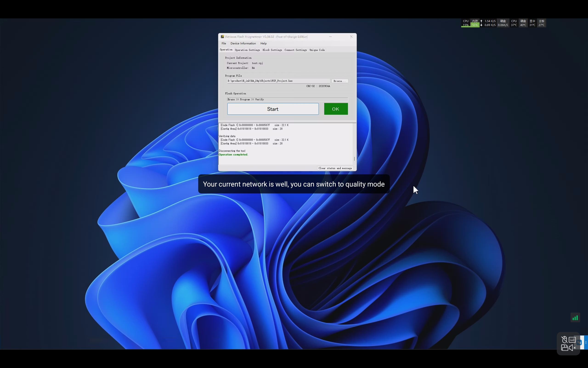Click the log output scrollbar thumb
Image resolution: width=588 pixels, height=368 pixels.
(354, 159)
